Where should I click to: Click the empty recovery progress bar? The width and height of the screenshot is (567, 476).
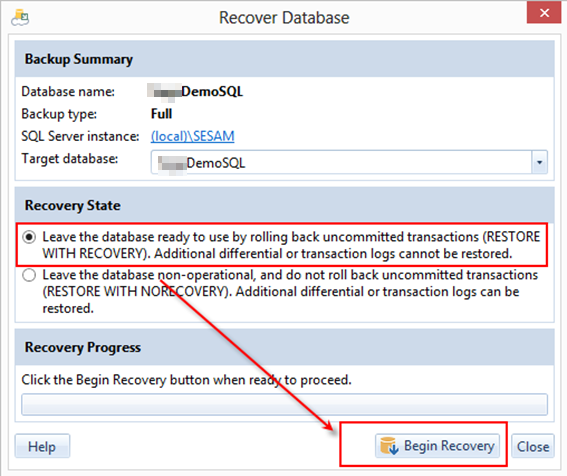tap(285, 404)
